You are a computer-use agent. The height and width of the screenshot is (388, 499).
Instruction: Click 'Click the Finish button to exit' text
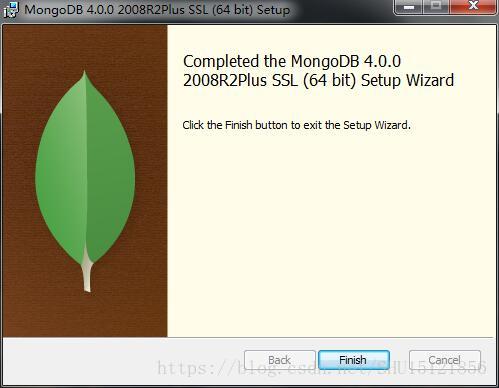pos(296,125)
